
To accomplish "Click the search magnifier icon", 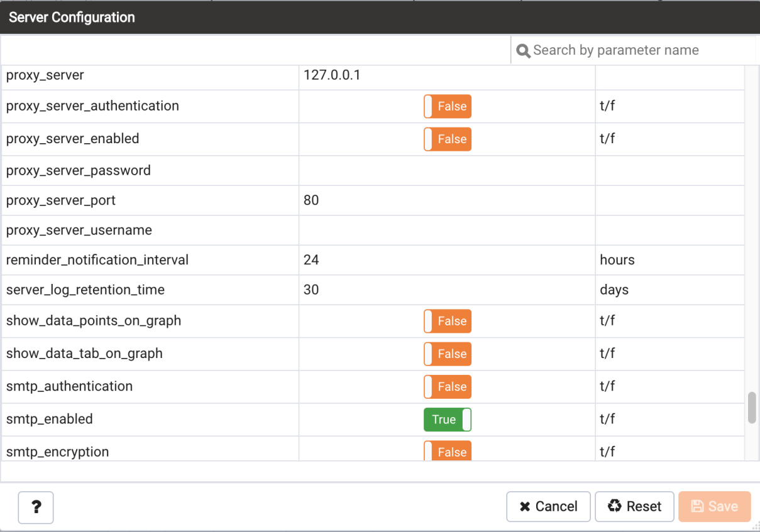I will (523, 51).
